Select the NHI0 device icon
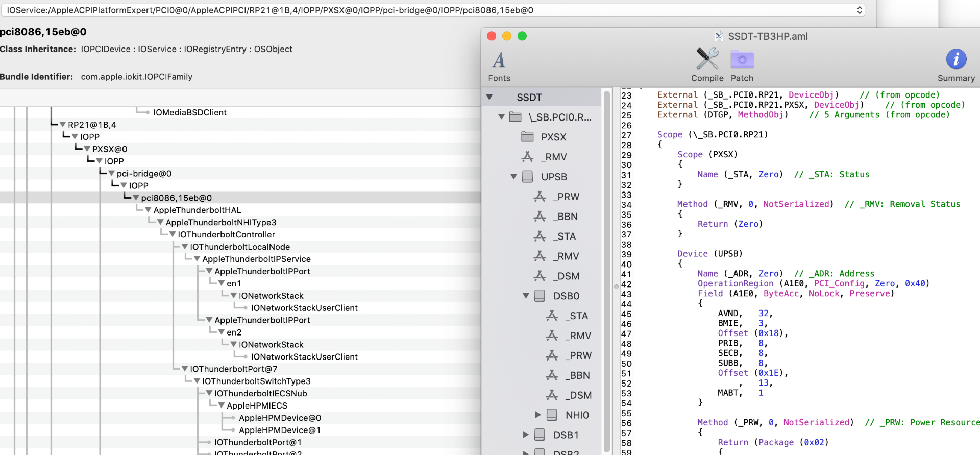This screenshot has width=980, height=455. pos(552,415)
